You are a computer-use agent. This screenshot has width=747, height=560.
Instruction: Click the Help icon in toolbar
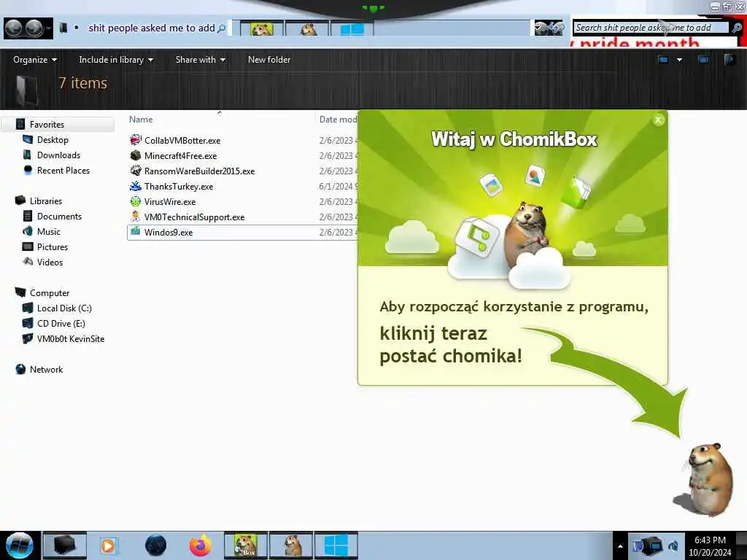(x=729, y=60)
